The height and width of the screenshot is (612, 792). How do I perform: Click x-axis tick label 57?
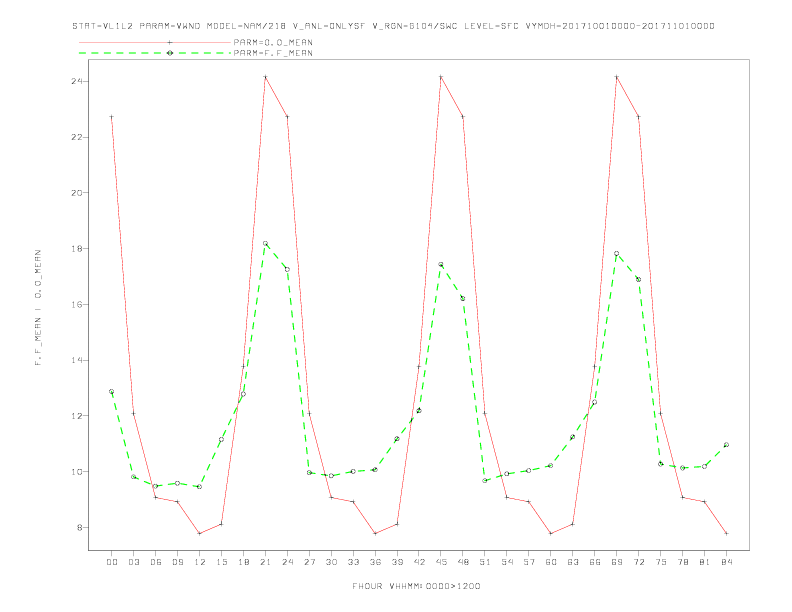pyautogui.click(x=529, y=562)
